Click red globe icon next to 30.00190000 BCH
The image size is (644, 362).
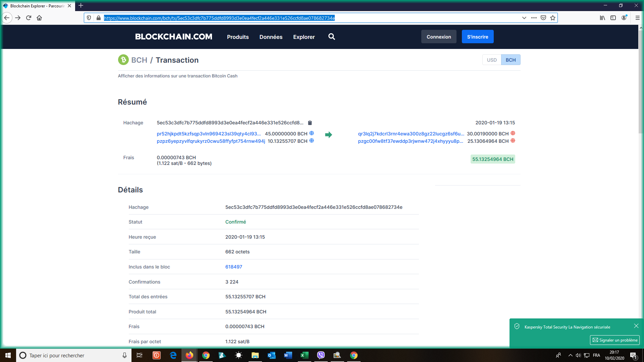[x=513, y=133]
